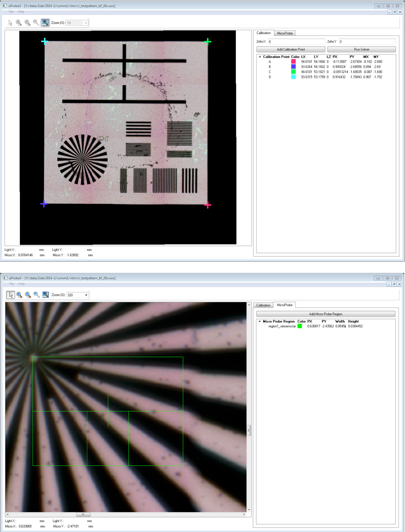Click the scroll-down arrow of the zoomed image view
This screenshot has width=405, height=532.
click(249, 510)
